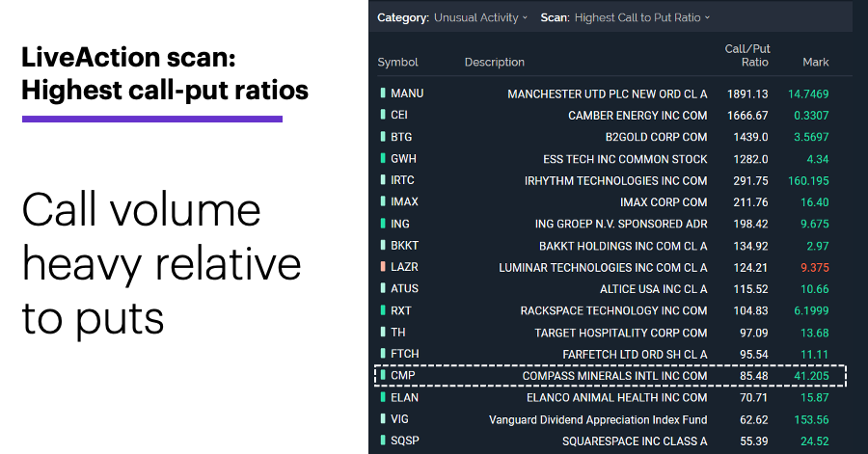
Task: Click the red 9.375 mark price
Action: coord(815,268)
